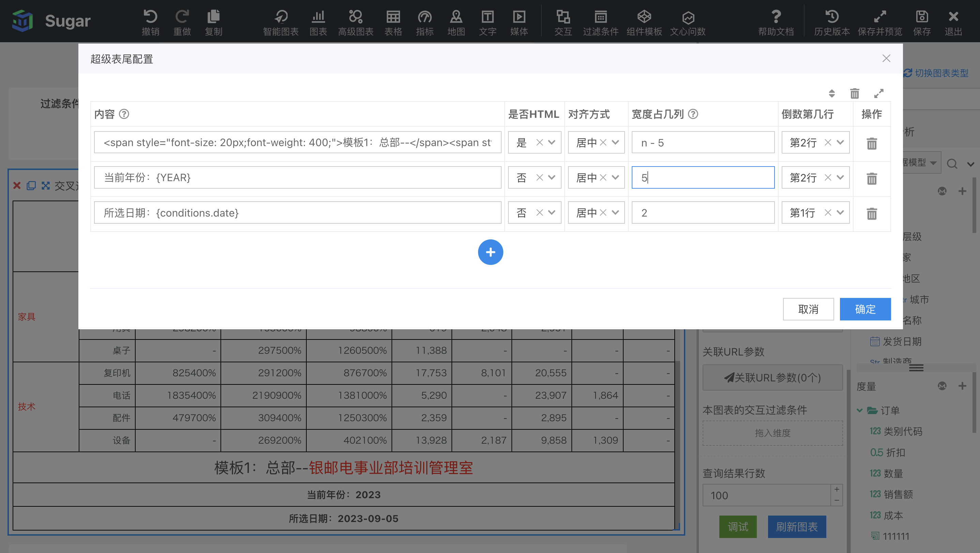
Task: Click the 宽度占几列 help question mark icon
Action: point(693,114)
